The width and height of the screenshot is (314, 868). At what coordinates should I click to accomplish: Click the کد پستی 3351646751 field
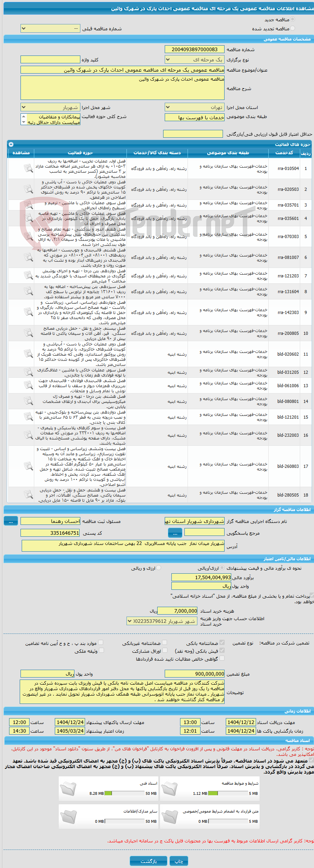[x=50, y=533]
